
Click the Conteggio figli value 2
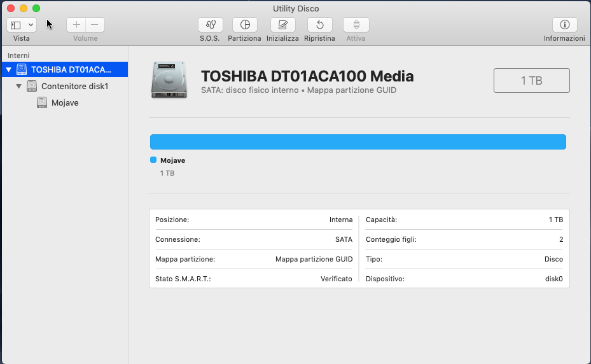pos(561,239)
